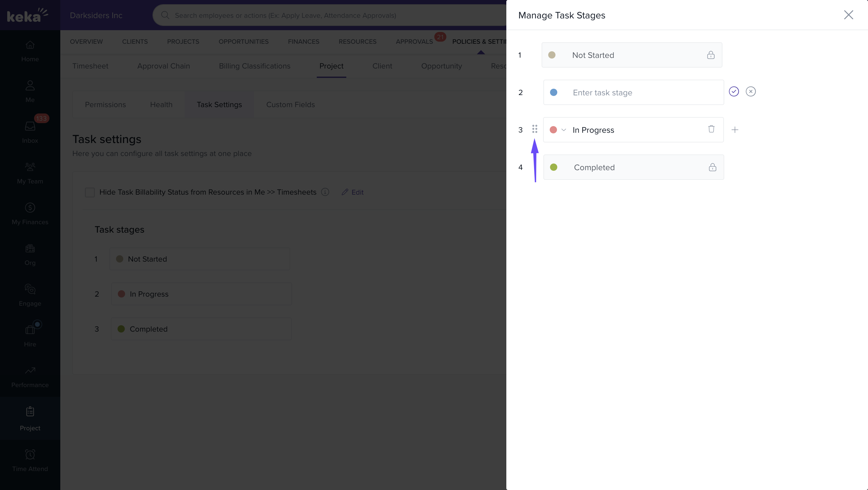Click the In Progress red color swatch
Viewport: 868px width, 490px height.
pos(553,130)
